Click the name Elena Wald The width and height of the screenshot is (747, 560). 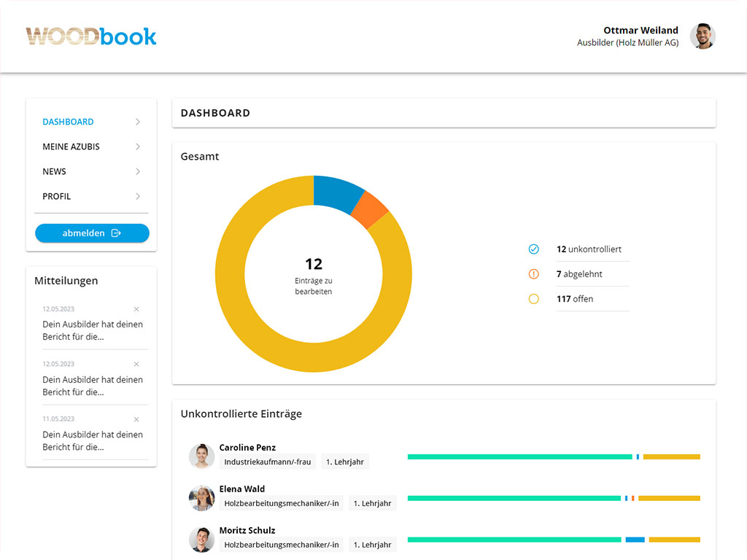(x=241, y=489)
